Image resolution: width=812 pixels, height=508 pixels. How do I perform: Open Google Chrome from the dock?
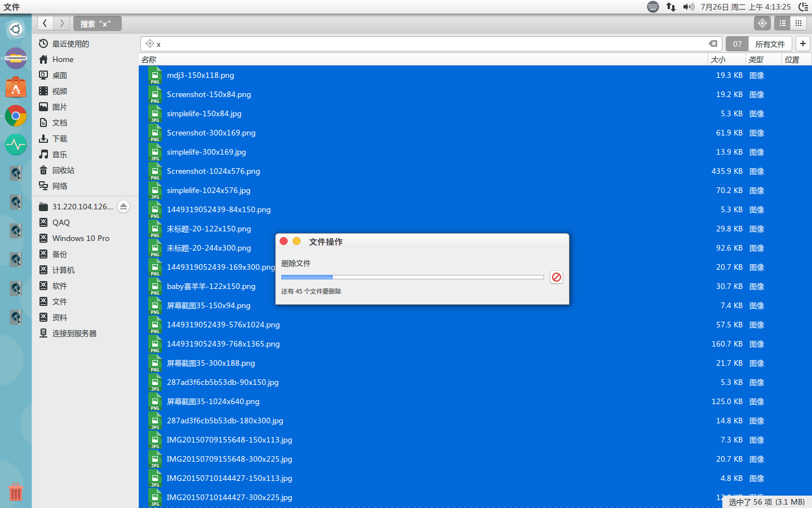click(x=16, y=116)
